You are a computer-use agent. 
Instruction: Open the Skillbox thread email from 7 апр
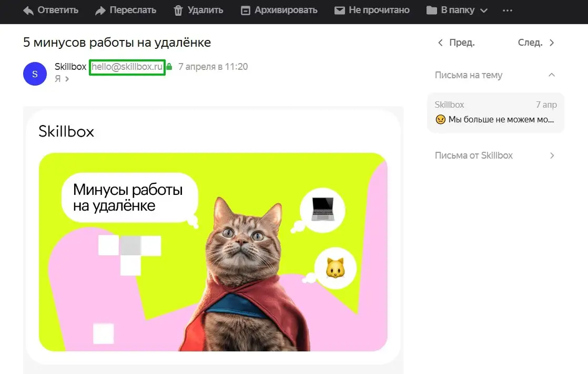(x=495, y=112)
